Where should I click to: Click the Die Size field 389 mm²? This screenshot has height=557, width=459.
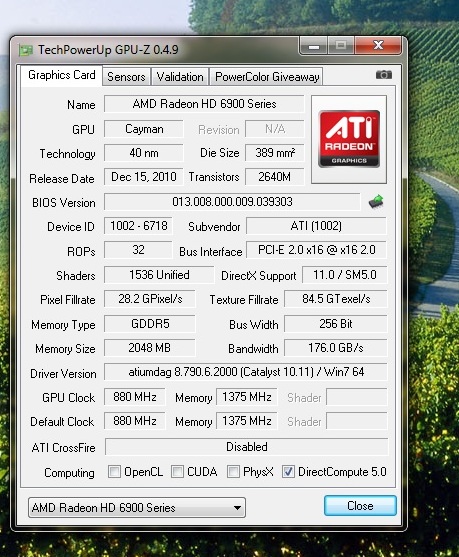[x=275, y=153]
